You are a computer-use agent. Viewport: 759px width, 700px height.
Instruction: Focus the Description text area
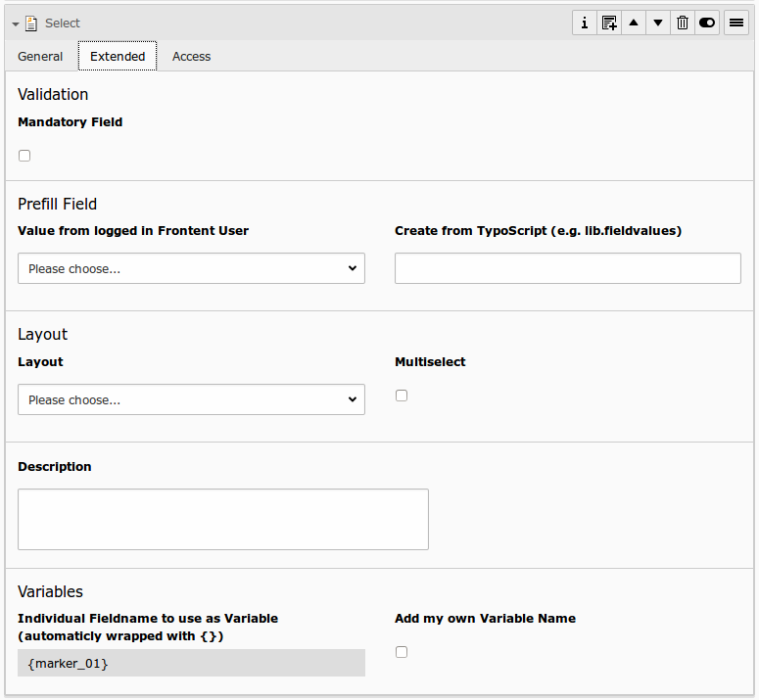coord(223,519)
